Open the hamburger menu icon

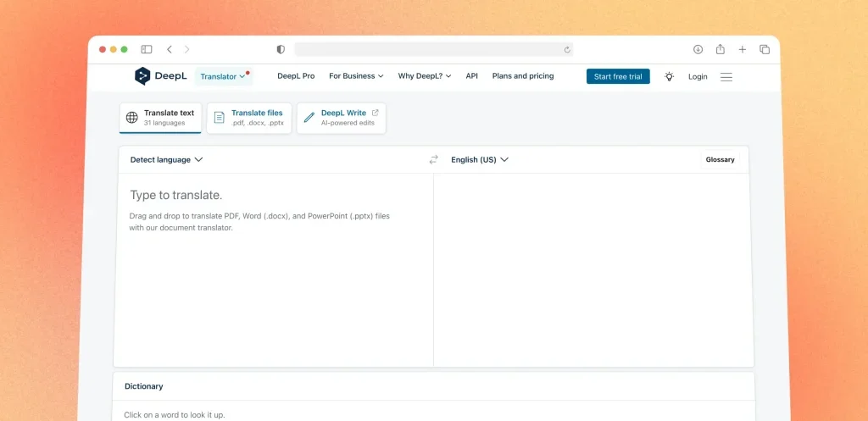pyautogui.click(x=726, y=76)
